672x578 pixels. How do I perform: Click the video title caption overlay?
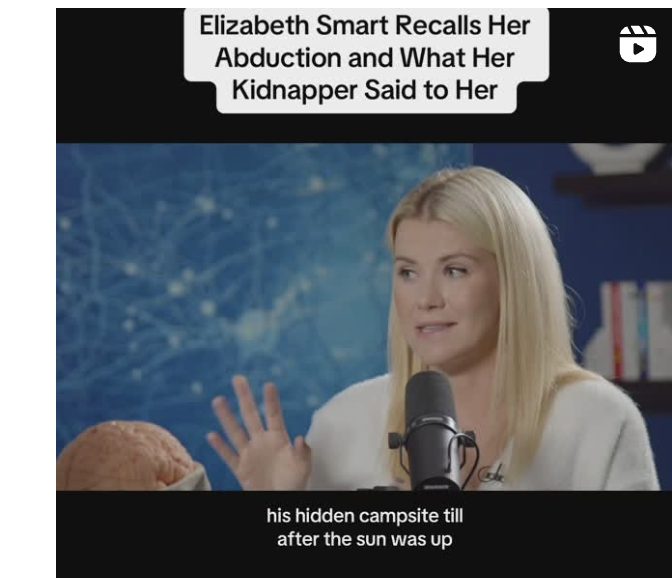[366, 58]
